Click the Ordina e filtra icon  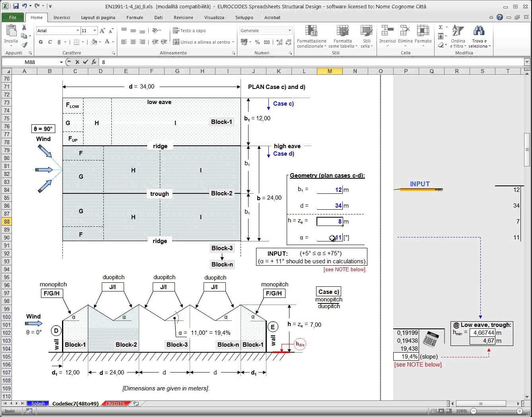click(x=458, y=32)
